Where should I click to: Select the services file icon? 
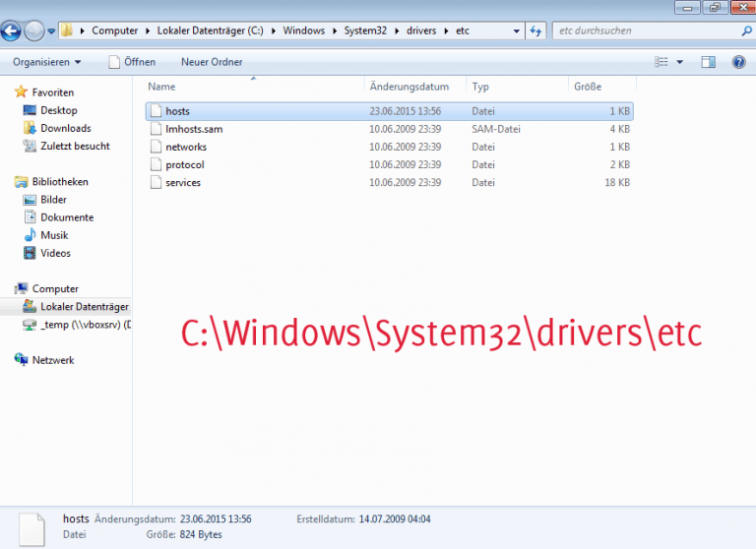156,183
